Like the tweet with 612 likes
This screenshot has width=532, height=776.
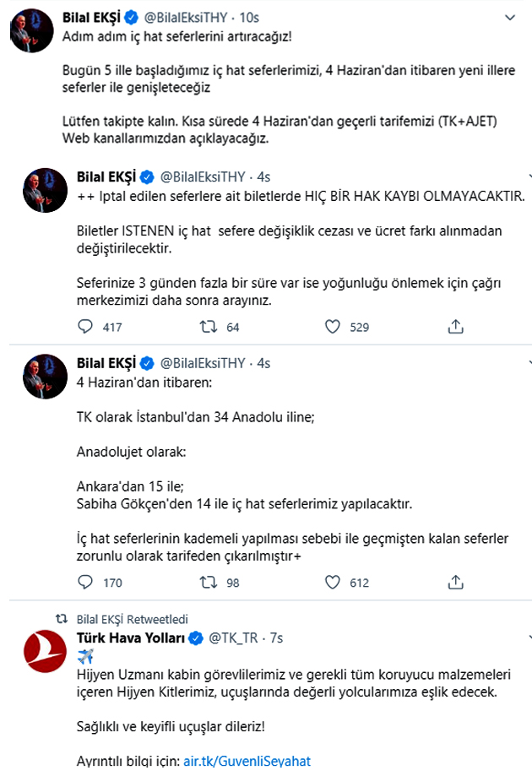(333, 582)
